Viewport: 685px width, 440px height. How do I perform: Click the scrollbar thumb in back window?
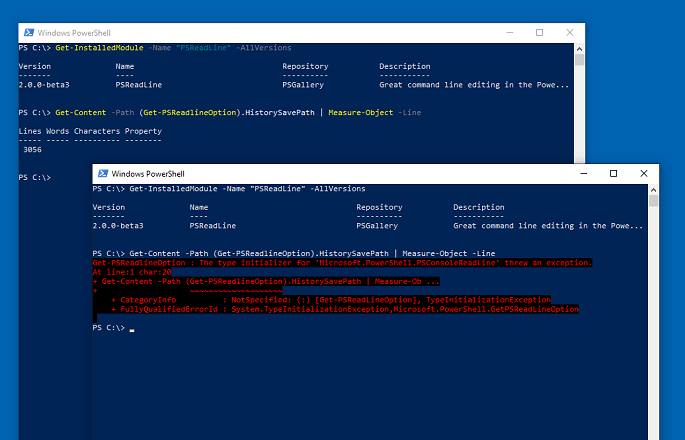579,60
